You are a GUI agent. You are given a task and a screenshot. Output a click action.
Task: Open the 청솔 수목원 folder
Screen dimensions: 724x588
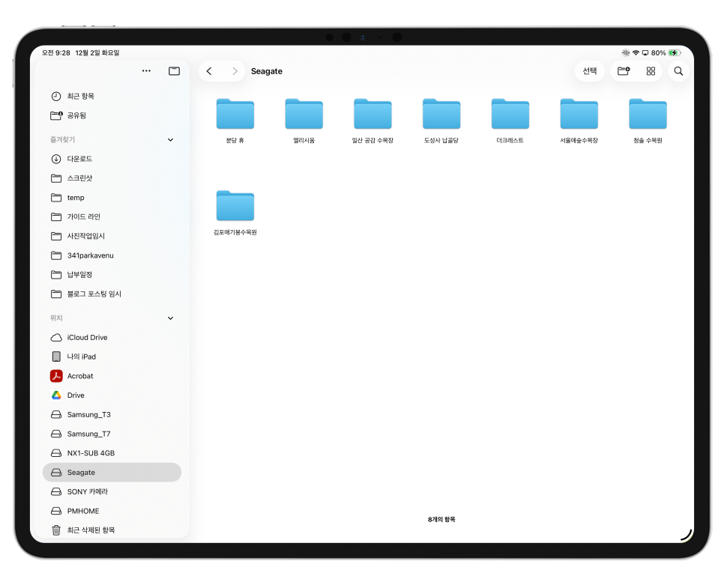pos(648,120)
